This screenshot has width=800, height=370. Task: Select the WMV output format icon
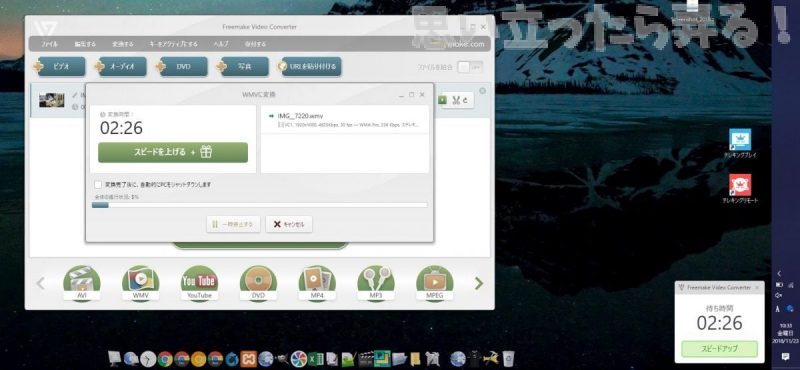[x=140, y=283]
